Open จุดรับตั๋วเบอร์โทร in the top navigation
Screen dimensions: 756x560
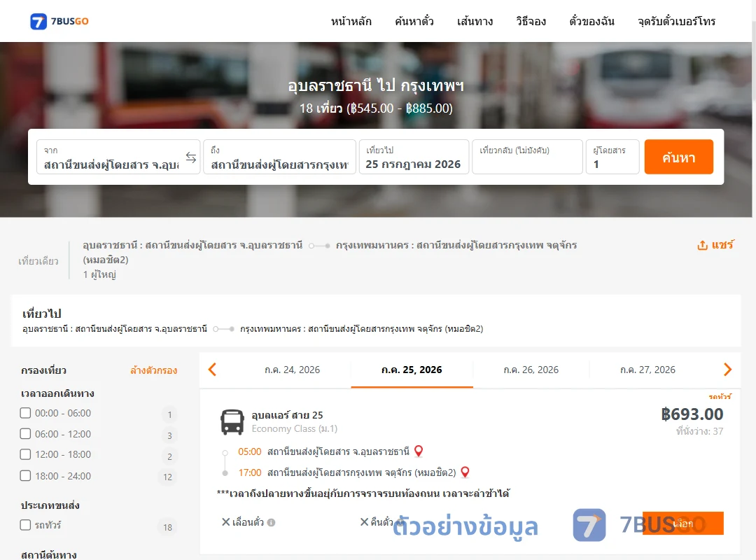tap(676, 21)
